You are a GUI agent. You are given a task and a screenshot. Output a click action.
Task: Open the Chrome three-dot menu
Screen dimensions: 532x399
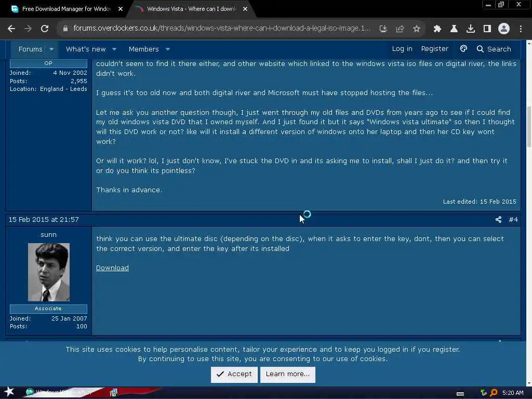tap(521, 29)
